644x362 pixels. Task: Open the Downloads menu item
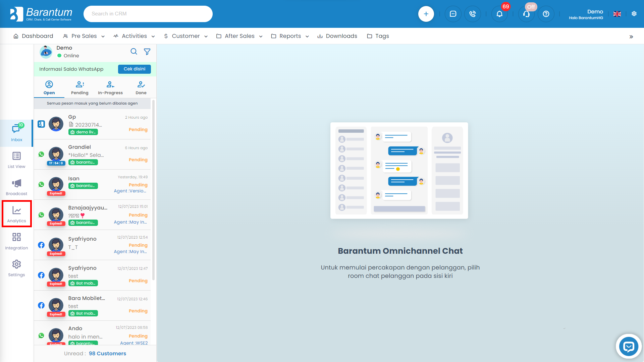(x=337, y=36)
